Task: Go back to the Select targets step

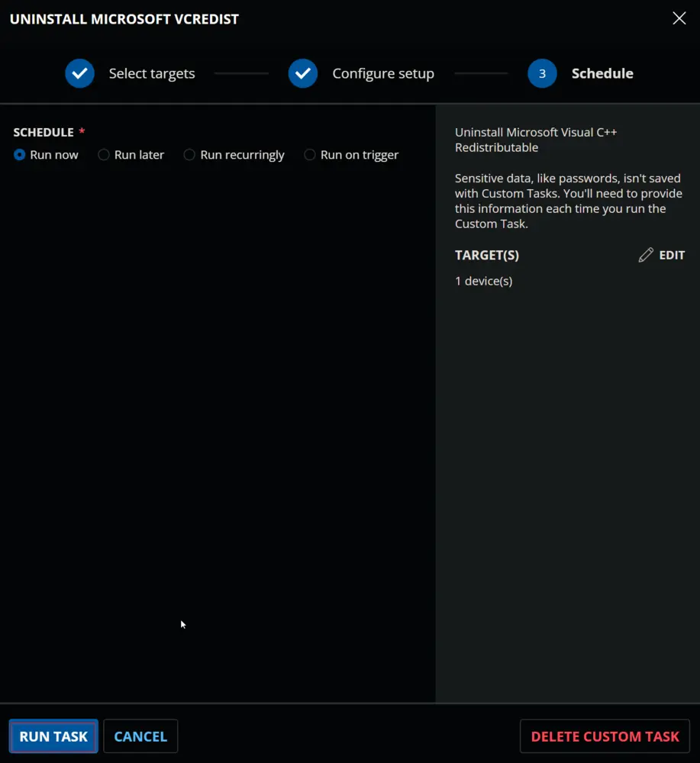Action: click(x=152, y=73)
